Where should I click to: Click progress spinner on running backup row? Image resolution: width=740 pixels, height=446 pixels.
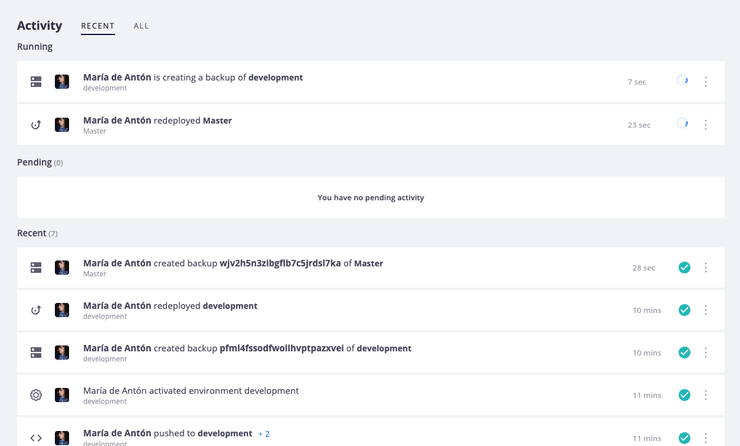coord(682,81)
